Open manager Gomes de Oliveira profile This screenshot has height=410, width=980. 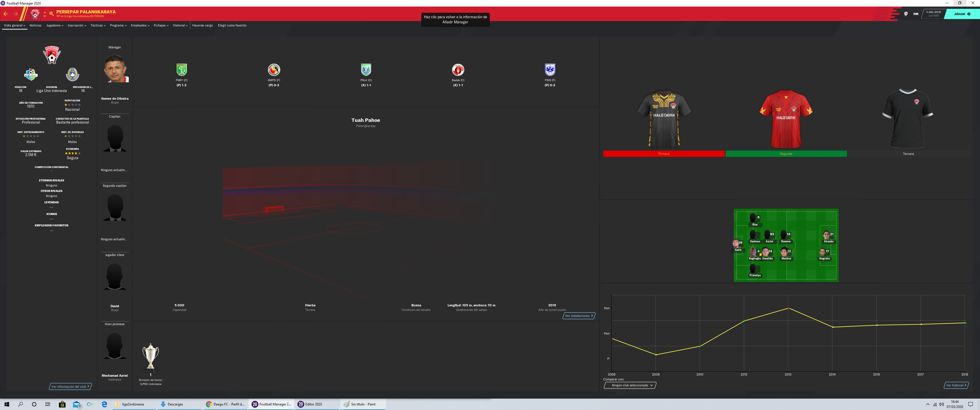[x=115, y=99]
